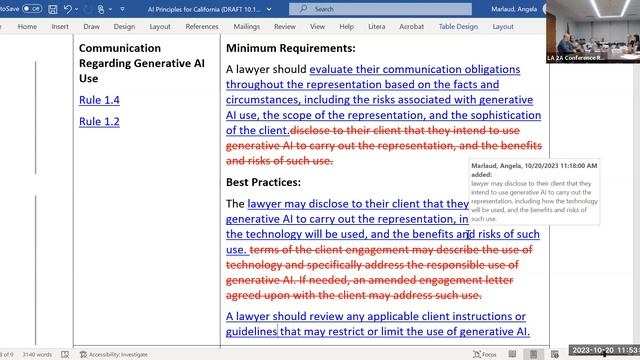Switch to Read Mode view icon
Image resolution: width=640 pixels, height=360 pixels.
click(x=512, y=354)
